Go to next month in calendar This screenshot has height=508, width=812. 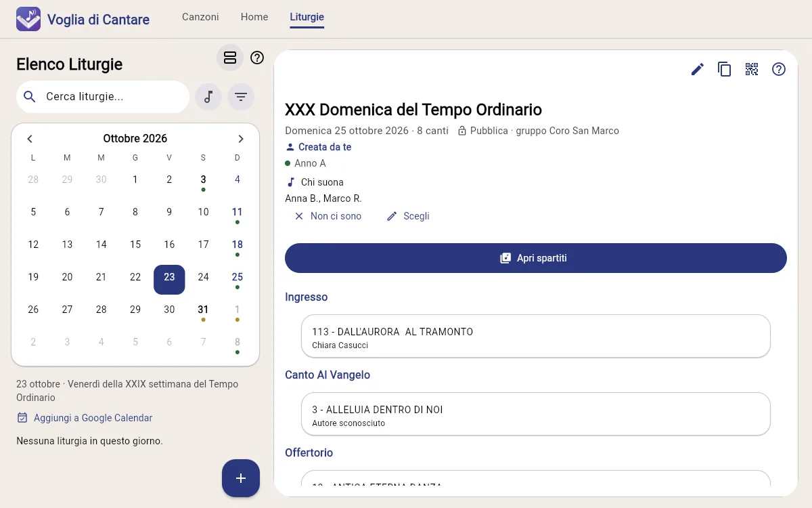pos(241,139)
